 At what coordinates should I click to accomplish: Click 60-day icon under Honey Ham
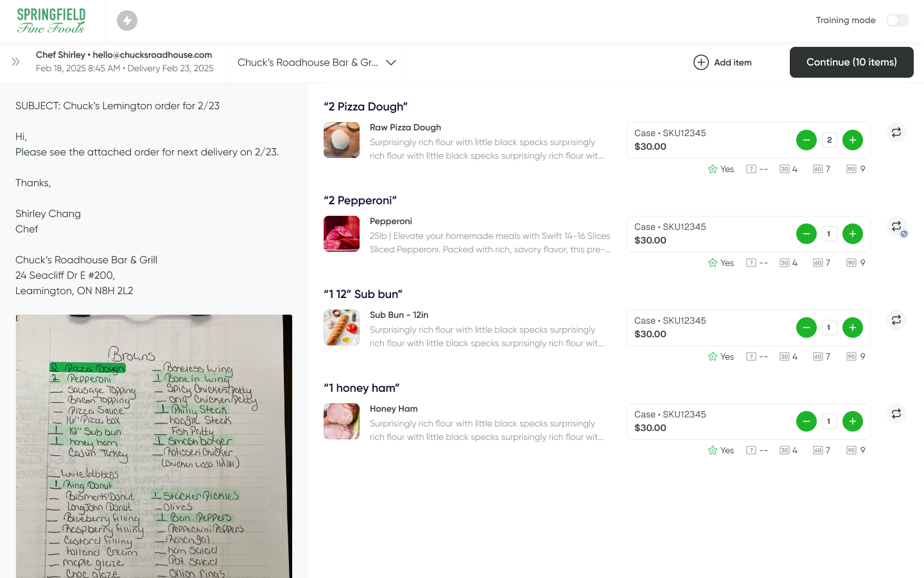pyautogui.click(x=817, y=450)
